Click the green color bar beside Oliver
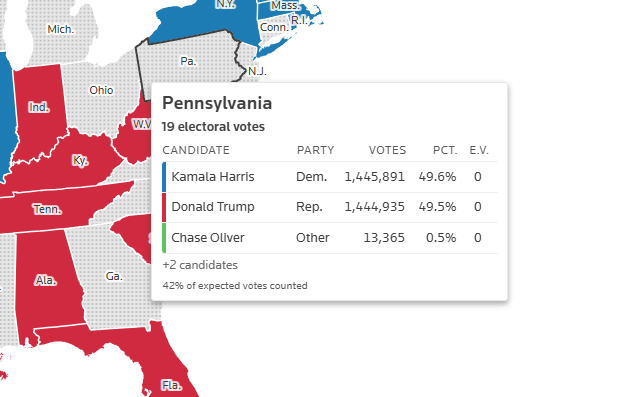631x397 pixels. pos(164,238)
